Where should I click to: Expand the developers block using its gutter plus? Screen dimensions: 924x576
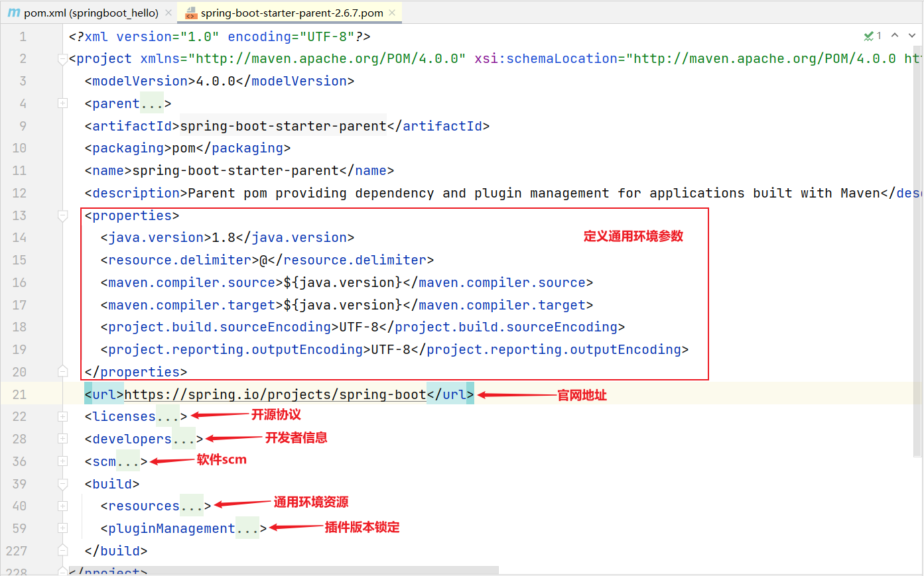(x=62, y=439)
